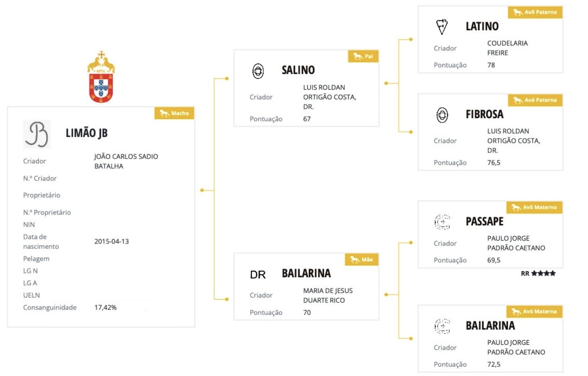Click the yellow Macho badge

(174, 113)
